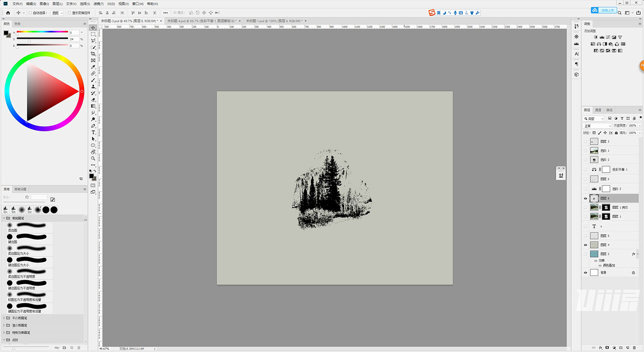Enable the 自动选择 checkbox
This screenshot has width=644, height=352.
30,13
